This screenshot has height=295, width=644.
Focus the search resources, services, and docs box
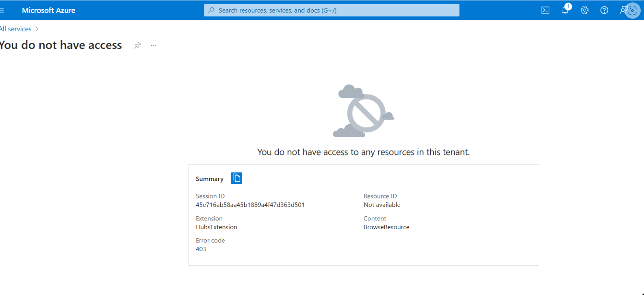coord(332,11)
